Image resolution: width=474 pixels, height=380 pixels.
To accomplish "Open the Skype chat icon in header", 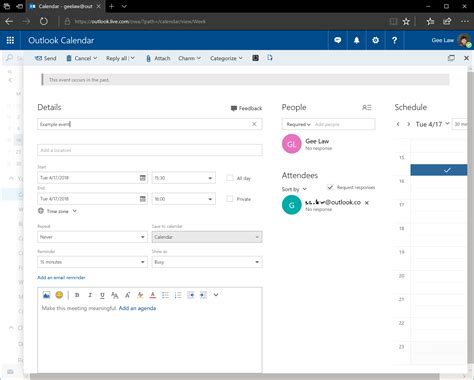I will (x=338, y=40).
